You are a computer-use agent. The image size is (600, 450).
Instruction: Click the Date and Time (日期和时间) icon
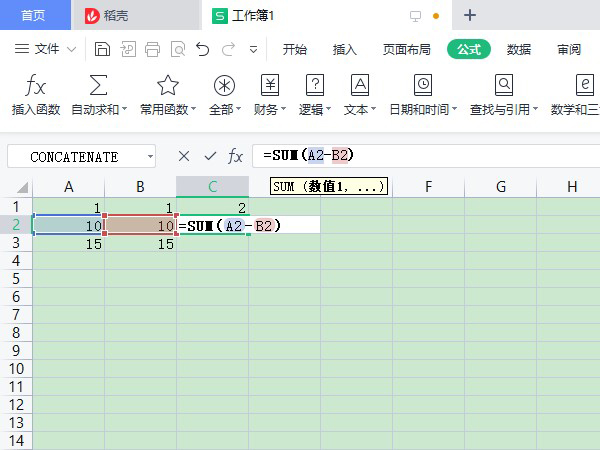pyautogui.click(x=422, y=86)
